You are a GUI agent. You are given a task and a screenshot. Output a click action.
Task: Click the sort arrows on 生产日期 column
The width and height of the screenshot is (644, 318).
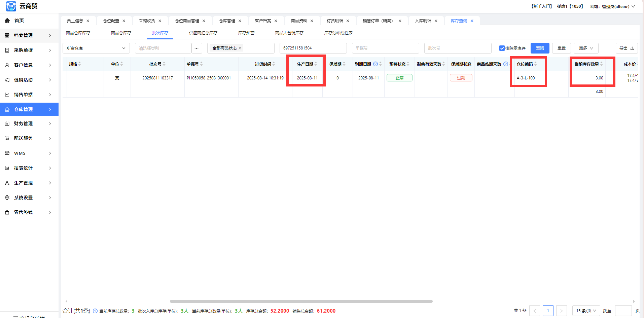[316, 64]
